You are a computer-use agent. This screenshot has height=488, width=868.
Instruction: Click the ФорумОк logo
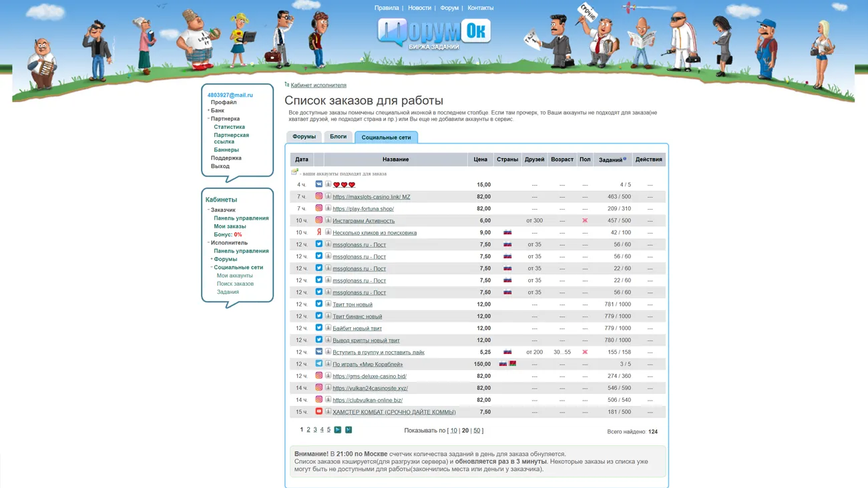434,33
